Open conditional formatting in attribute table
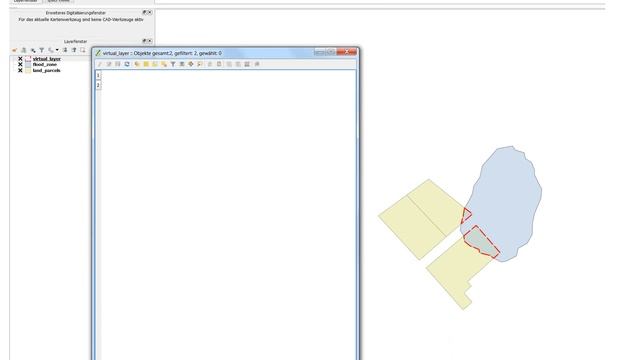Image resolution: width=640 pixels, height=360 pixels. point(257,64)
